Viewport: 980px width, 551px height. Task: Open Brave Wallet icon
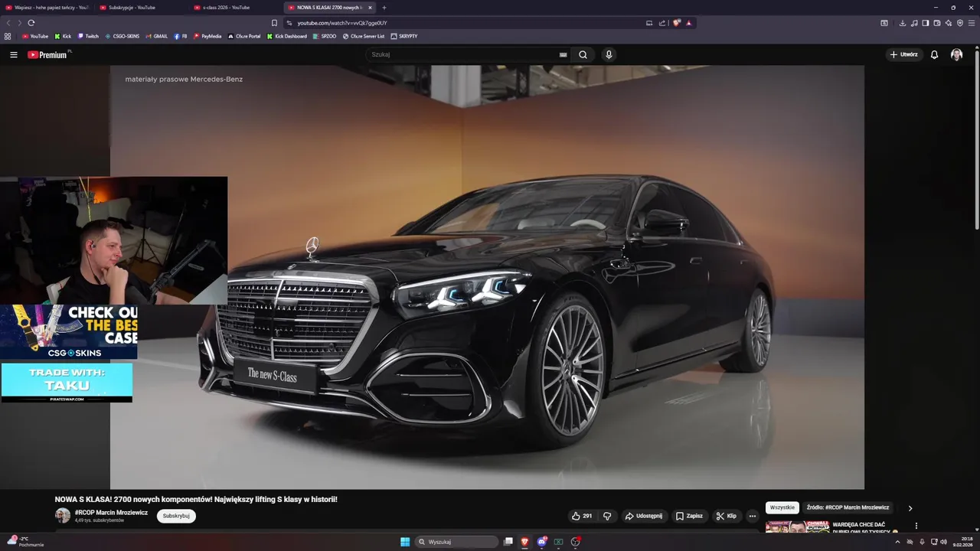(x=936, y=23)
